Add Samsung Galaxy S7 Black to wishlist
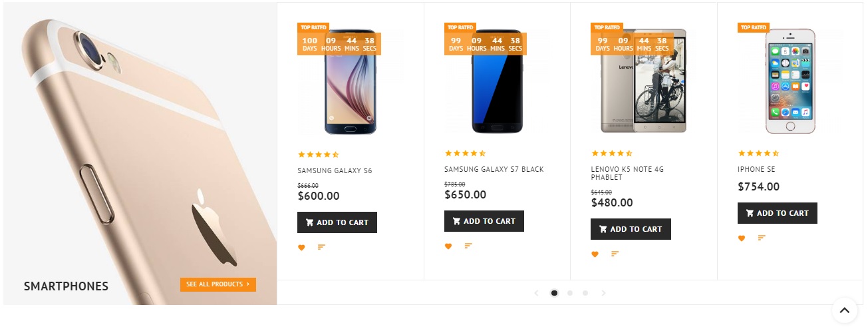This screenshot has height=331, width=868. 448,246
